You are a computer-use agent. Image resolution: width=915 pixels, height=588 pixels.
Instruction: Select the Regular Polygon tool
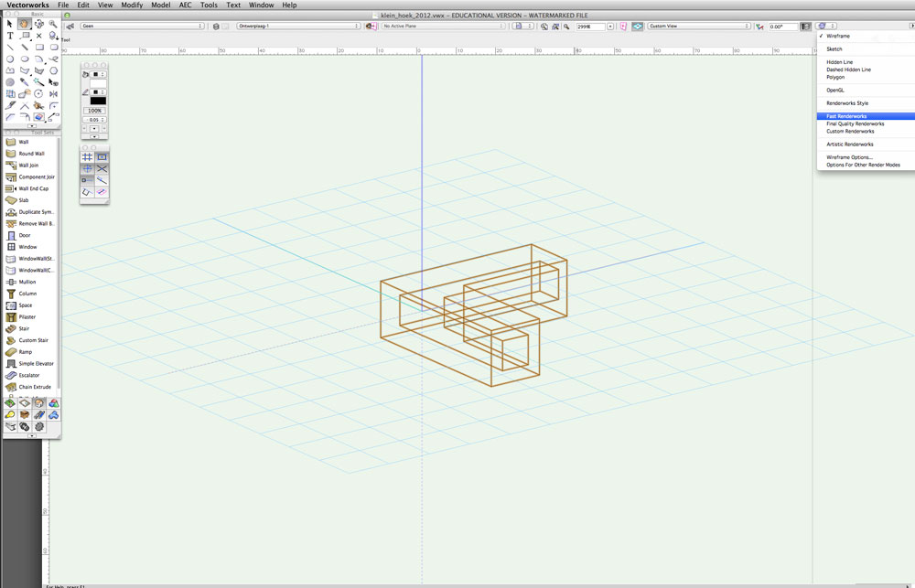tap(54, 70)
